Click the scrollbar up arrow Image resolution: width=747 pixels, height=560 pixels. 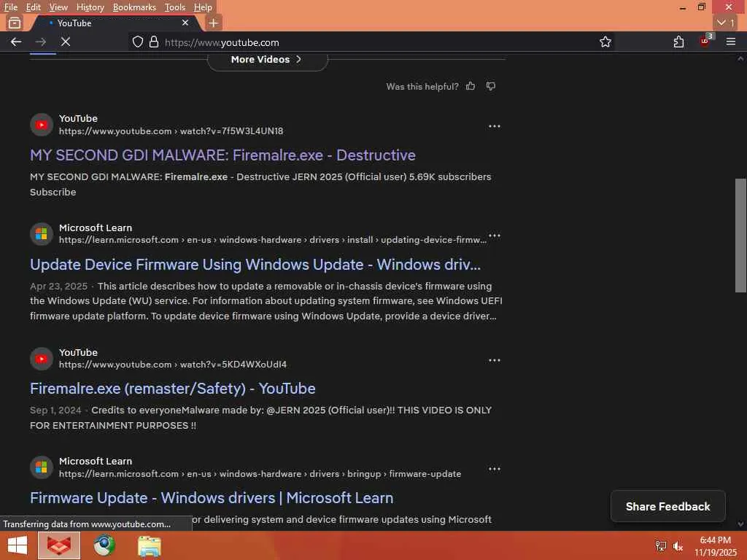[740, 58]
